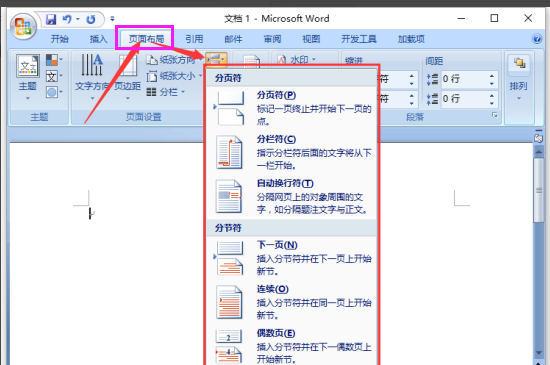The height and width of the screenshot is (365, 550).
Task: Open 页边距 margins options
Action: tap(128, 77)
